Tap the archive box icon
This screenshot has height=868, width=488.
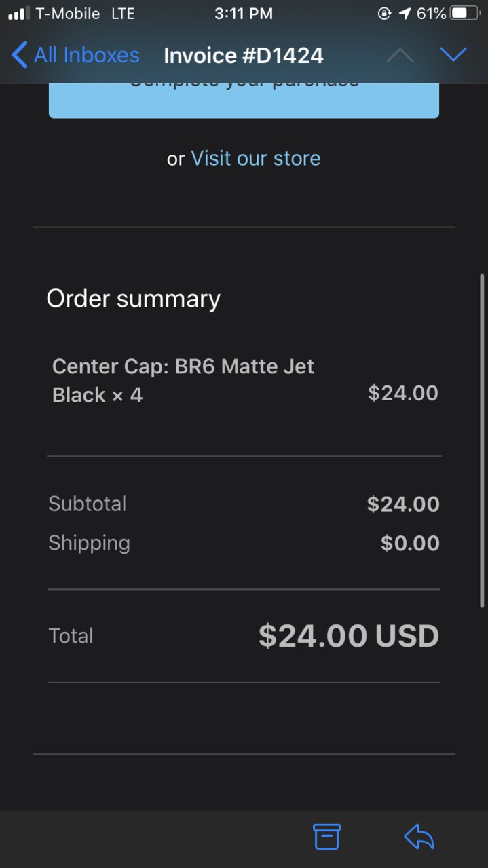pyautogui.click(x=326, y=837)
